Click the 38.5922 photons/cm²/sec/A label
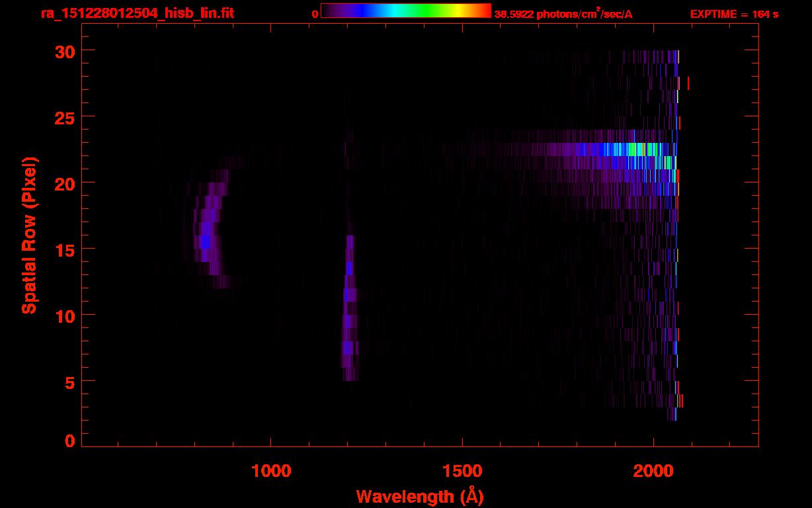 click(563, 14)
